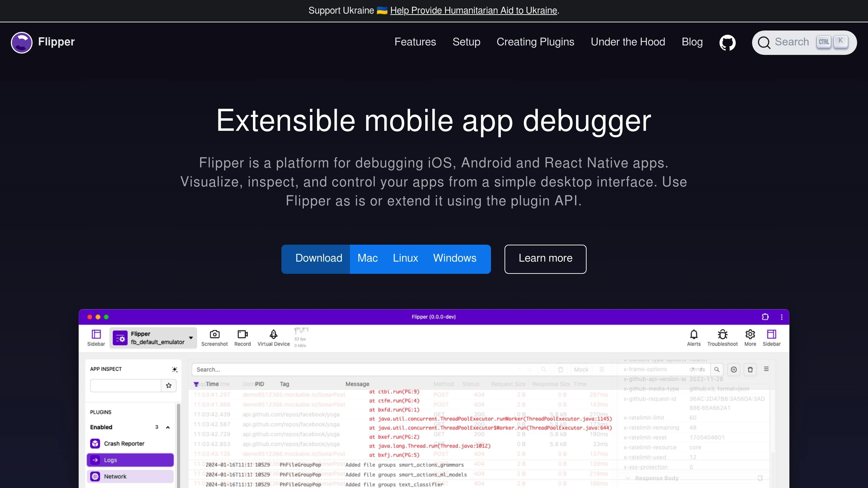Click the Learn more button
The width and height of the screenshot is (868, 488).
[x=545, y=259]
